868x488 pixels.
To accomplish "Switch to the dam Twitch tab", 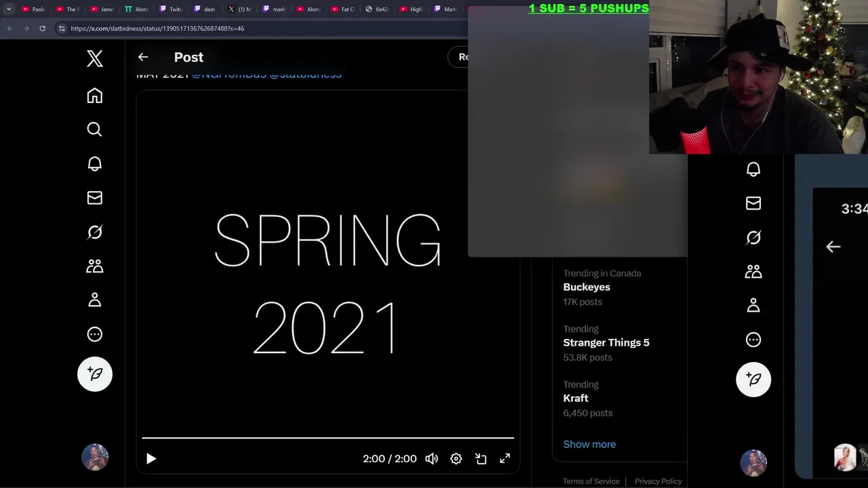I will pos(205,9).
